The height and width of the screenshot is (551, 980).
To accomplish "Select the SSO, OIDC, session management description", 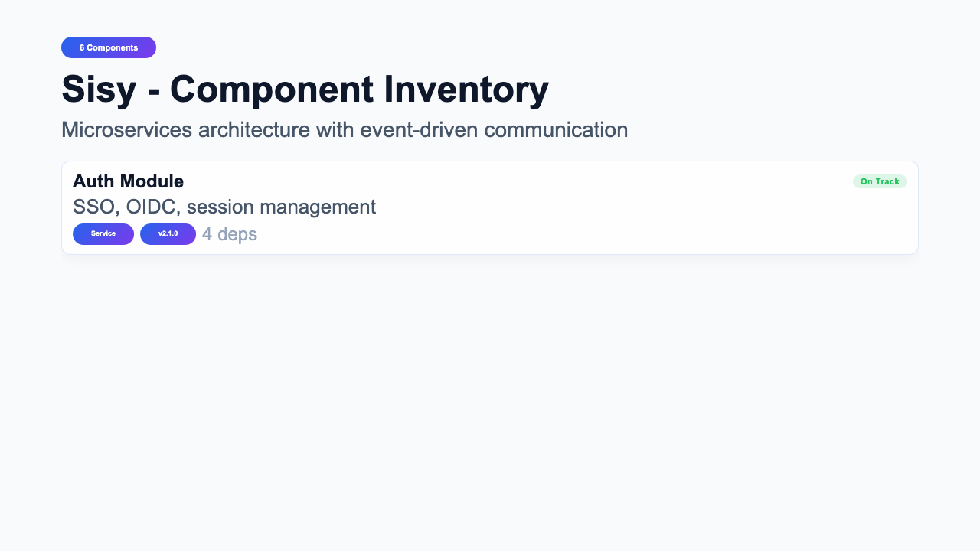I will pyautogui.click(x=224, y=207).
